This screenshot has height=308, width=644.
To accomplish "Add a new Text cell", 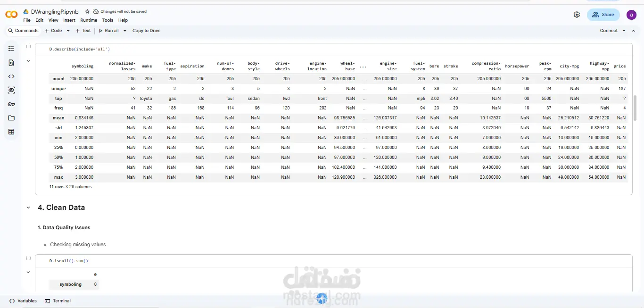I will pos(83,31).
